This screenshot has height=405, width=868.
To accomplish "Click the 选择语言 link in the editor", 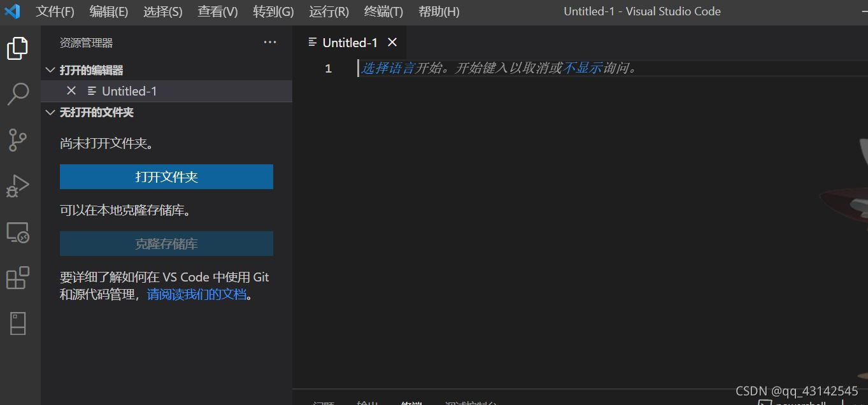I will 383,68.
